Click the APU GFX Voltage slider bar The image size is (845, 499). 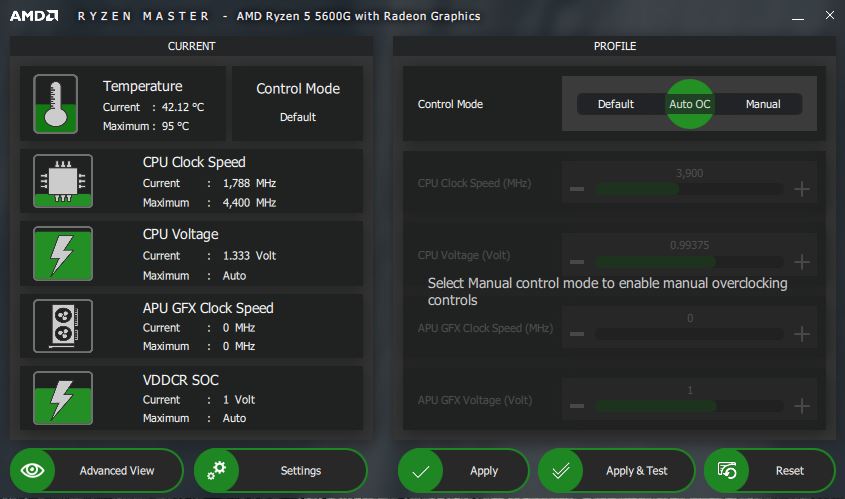689,406
